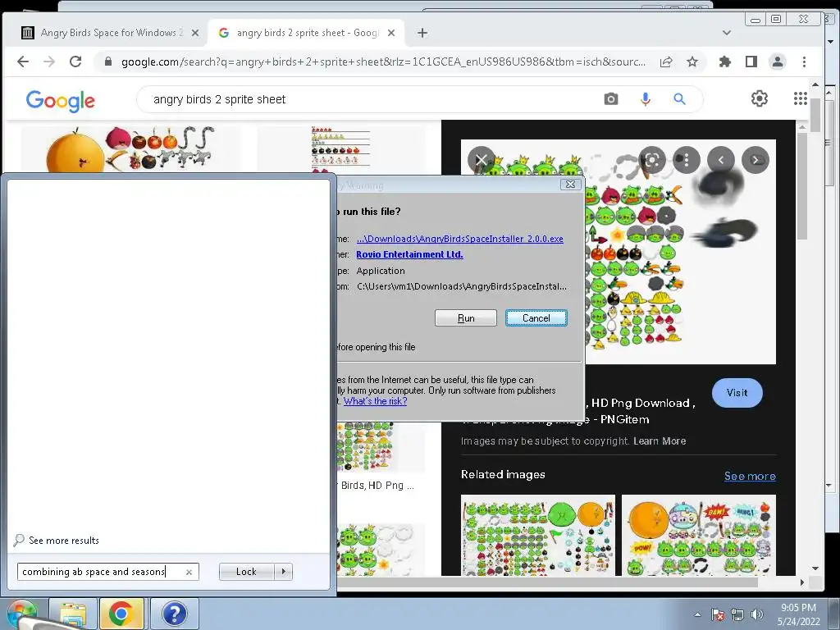This screenshot has height=630, width=840.
Task: Click the preview panel scrollbar thumb
Action: point(802,186)
